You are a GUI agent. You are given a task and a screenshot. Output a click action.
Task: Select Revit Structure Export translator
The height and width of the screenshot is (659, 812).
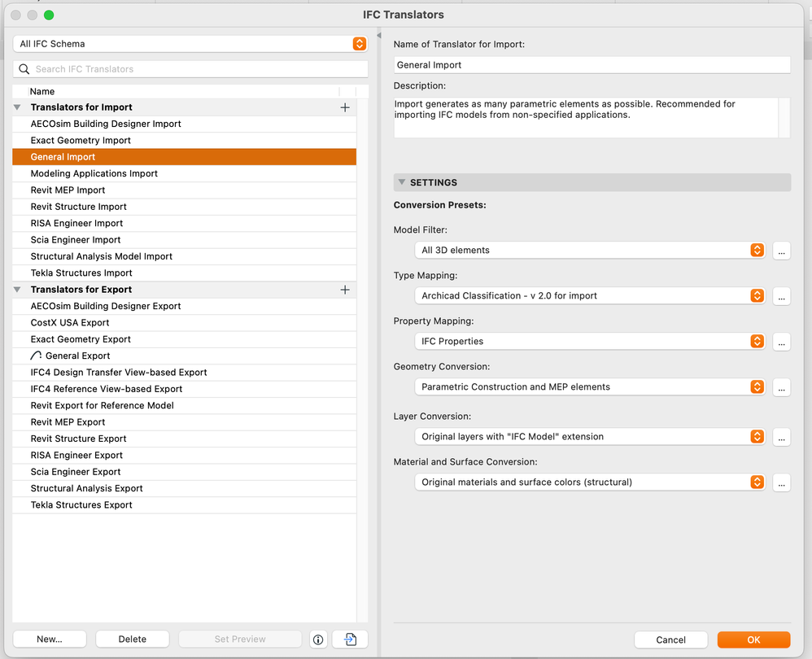click(x=185, y=439)
